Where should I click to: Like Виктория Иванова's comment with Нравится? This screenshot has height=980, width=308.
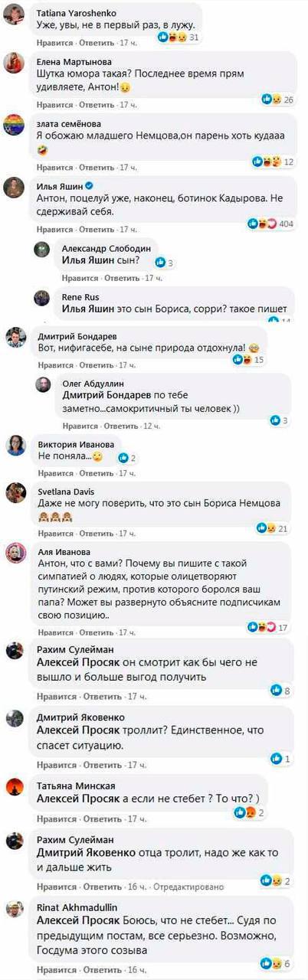(x=55, y=472)
